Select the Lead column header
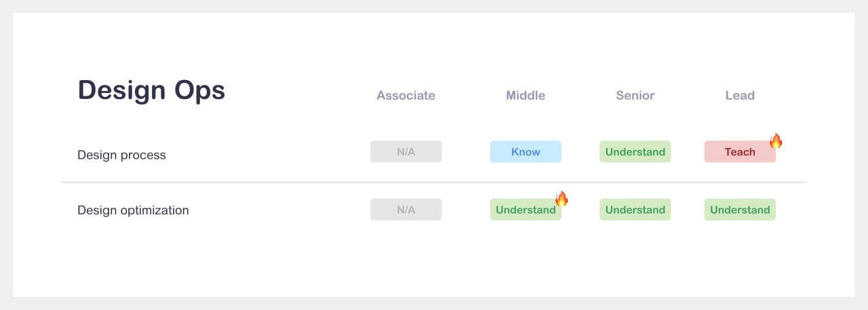The image size is (868, 310). (x=740, y=96)
